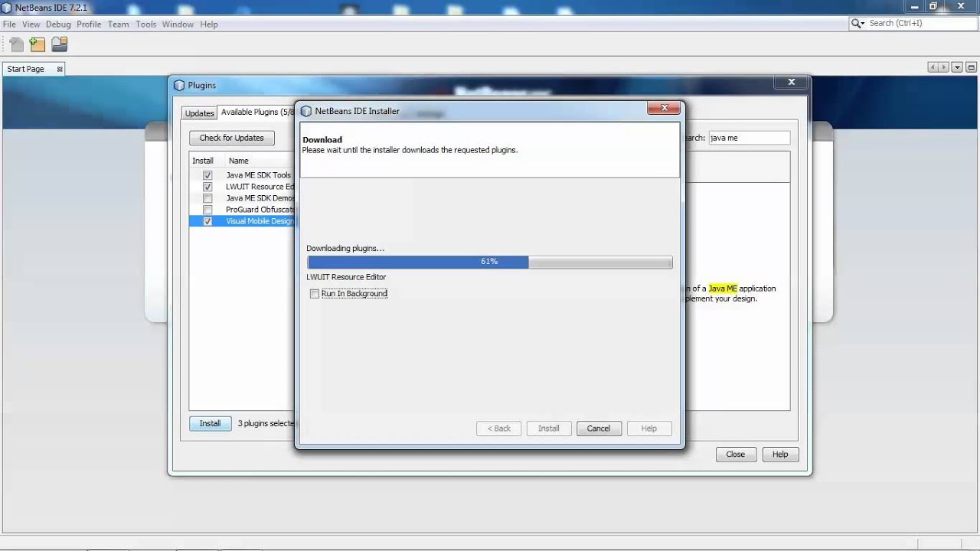Open the Window menu
Viewport: 980px width, 551px height.
[178, 24]
